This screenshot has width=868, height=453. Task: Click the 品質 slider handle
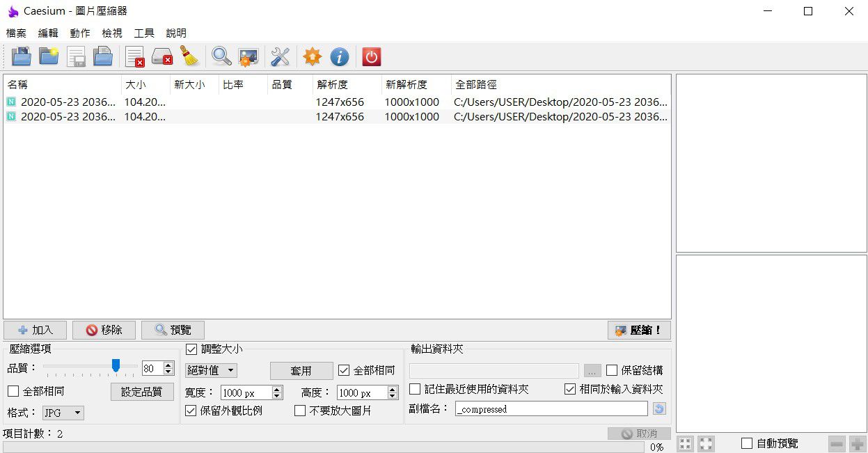tap(116, 365)
